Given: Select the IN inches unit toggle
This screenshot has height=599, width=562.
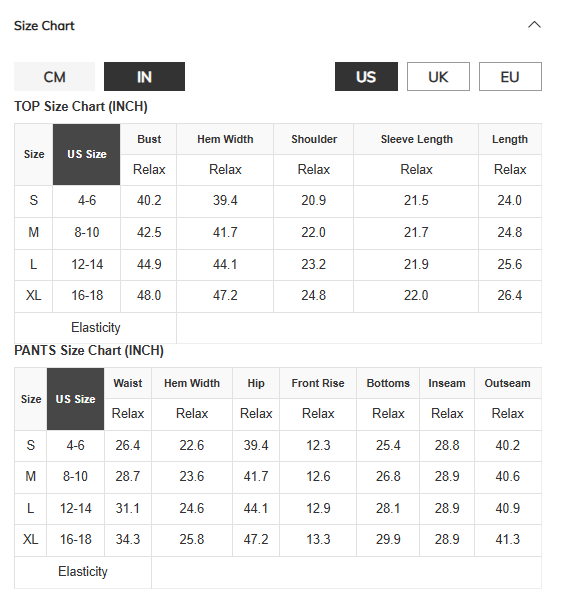Looking at the screenshot, I should tap(144, 77).
